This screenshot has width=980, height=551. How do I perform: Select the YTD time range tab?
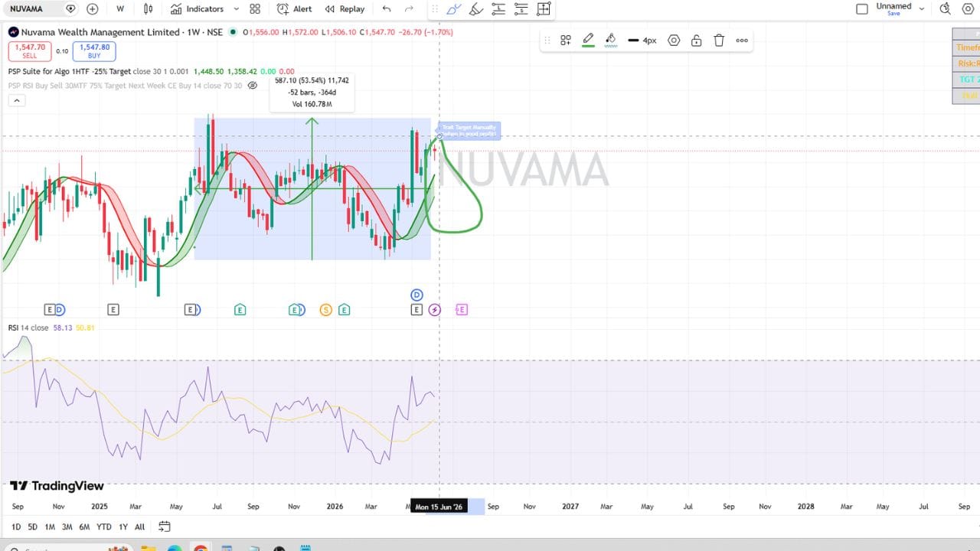pos(104,527)
